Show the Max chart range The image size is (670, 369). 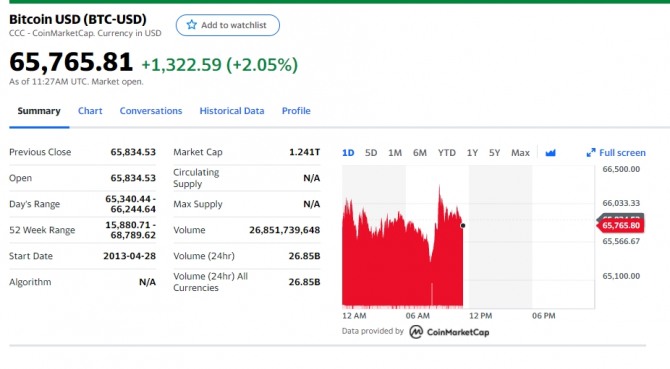click(520, 152)
